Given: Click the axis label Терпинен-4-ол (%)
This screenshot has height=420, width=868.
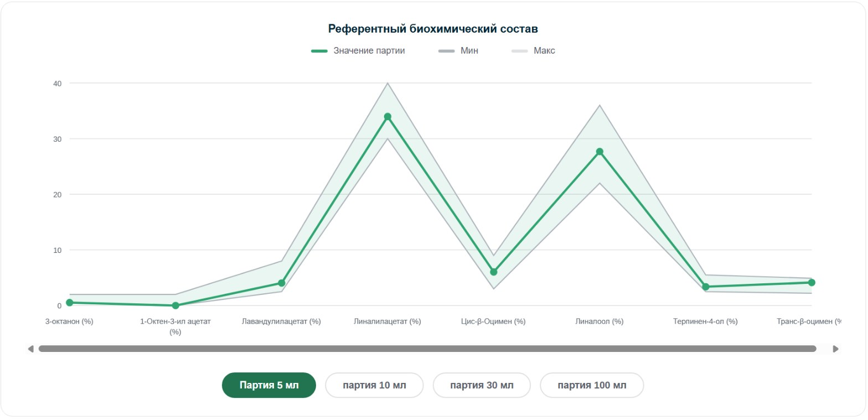Looking at the screenshot, I should [706, 322].
